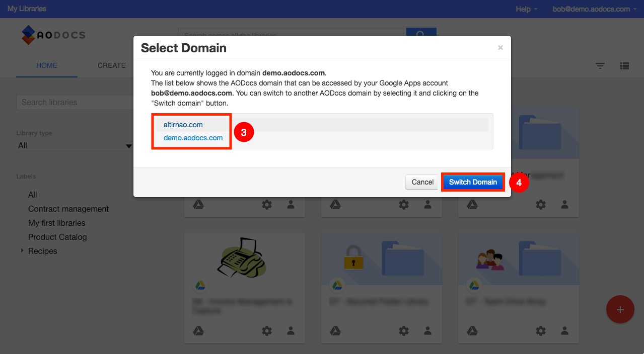Click the person icon on the people folder card

(x=564, y=330)
